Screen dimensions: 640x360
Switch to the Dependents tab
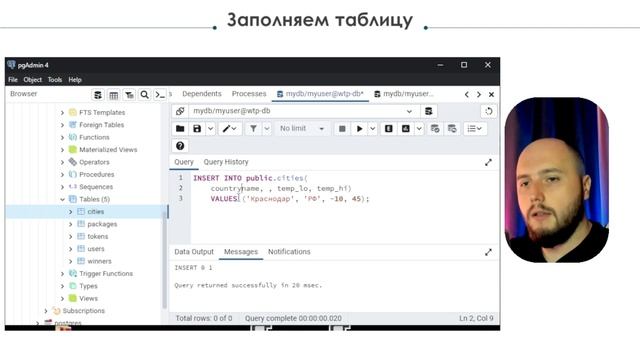click(202, 94)
